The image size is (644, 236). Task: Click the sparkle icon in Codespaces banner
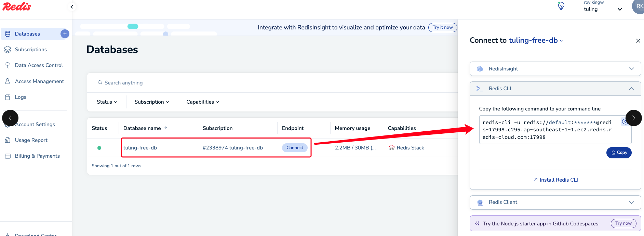click(477, 223)
